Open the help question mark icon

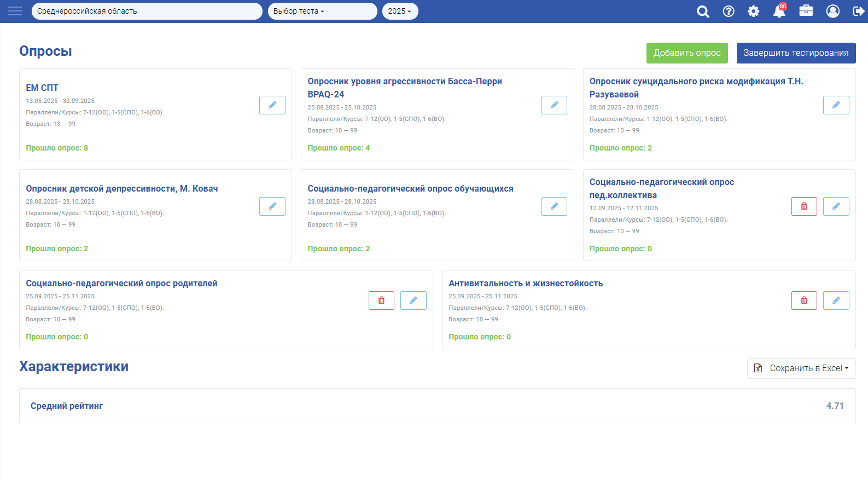pyautogui.click(x=729, y=11)
